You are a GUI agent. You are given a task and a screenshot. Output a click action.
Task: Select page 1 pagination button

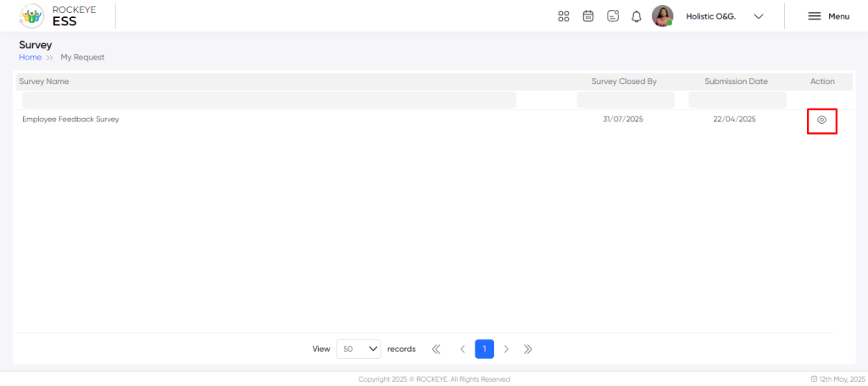484,349
